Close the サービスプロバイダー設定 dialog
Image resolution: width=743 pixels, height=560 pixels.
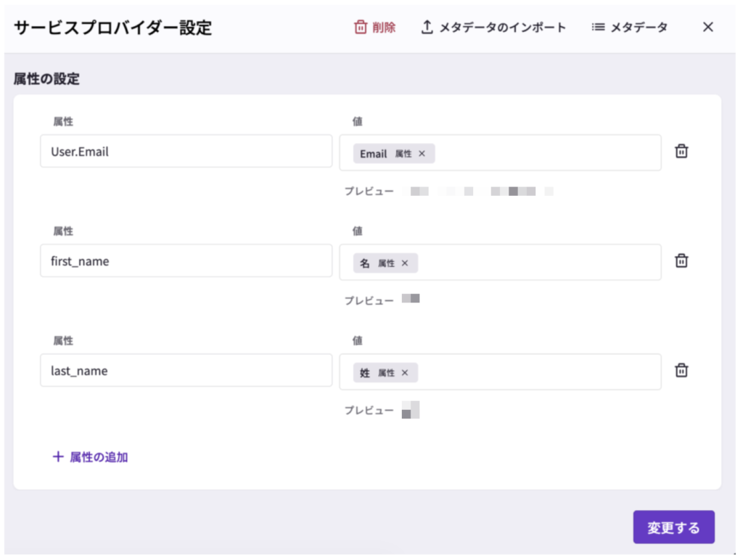pos(708,28)
